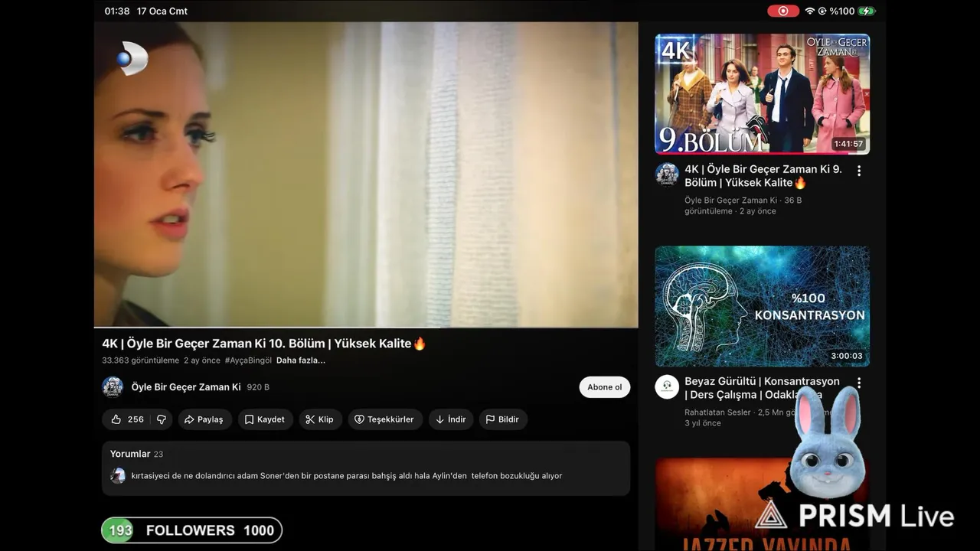This screenshot has height=551, width=980.
Task: Click the dislike thumbs-down icon
Action: point(162,419)
